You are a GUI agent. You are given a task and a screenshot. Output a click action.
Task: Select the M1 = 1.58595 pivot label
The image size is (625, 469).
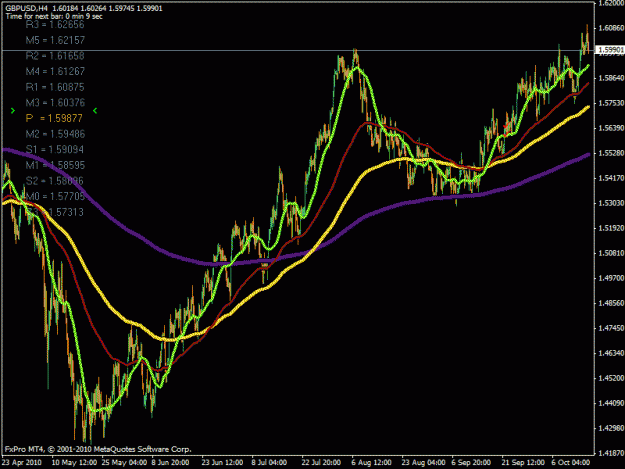point(55,165)
